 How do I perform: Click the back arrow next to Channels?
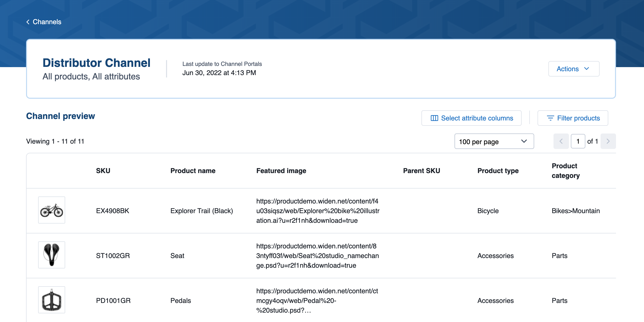28,22
